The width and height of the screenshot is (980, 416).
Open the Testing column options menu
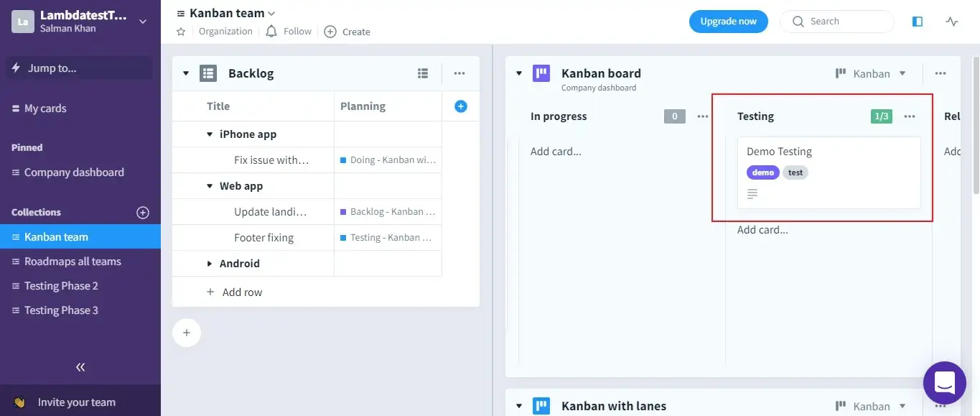click(x=910, y=116)
